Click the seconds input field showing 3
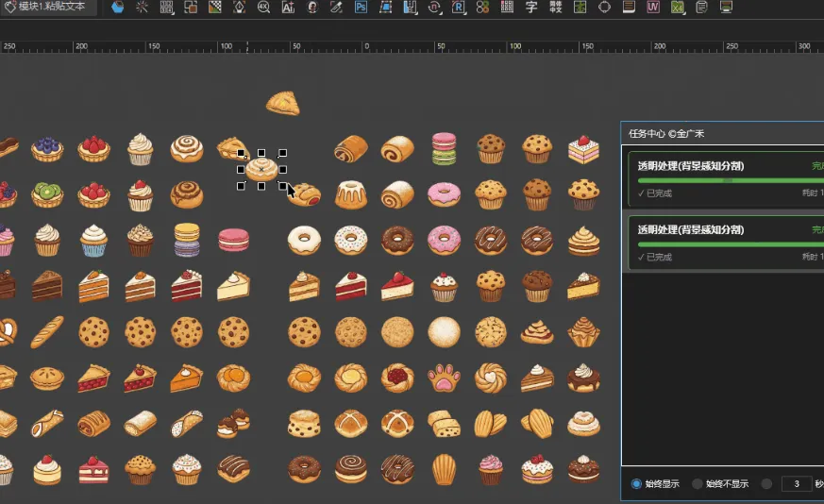Image resolution: width=824 pixels, height=504 pixels. coord(797,483)
